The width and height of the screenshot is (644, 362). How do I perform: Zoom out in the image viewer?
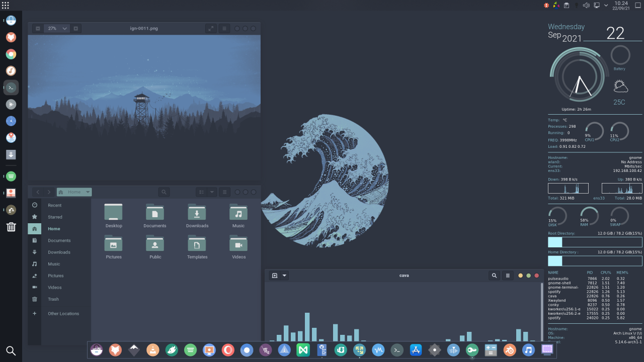[x=38, y=29]
